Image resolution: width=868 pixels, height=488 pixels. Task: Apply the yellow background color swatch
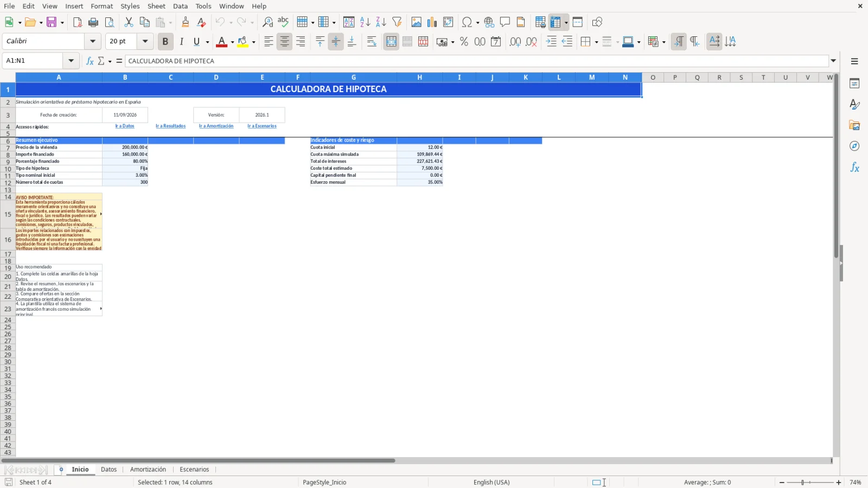242,42
